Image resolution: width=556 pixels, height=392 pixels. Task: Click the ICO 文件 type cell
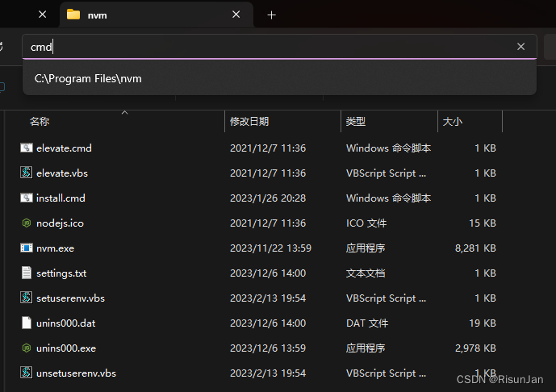(366, 223)
